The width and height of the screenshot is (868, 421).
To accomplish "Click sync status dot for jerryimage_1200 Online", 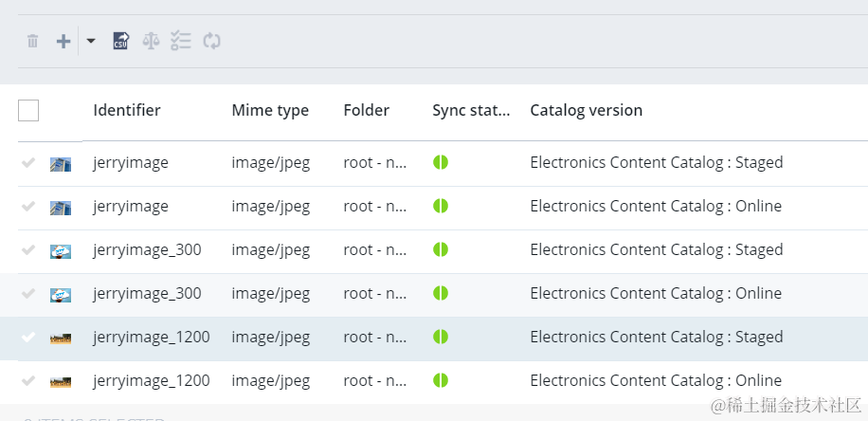I will click(x=441, y=380).
